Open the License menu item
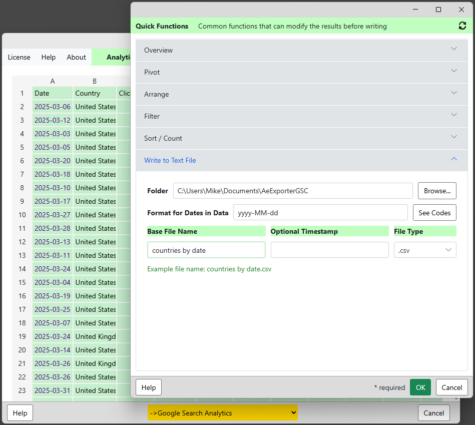This screenshot has height=425, width=475. pyautogui.click(x=19, y=57)
